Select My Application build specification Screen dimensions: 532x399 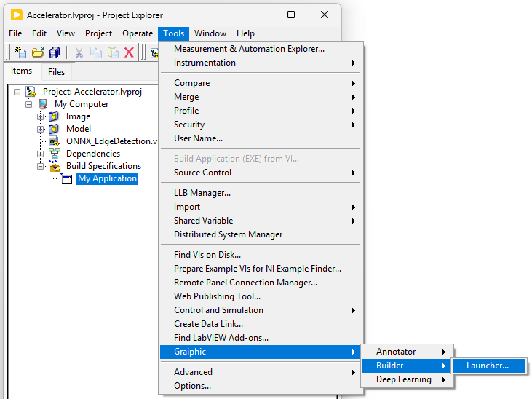point(107,178)
